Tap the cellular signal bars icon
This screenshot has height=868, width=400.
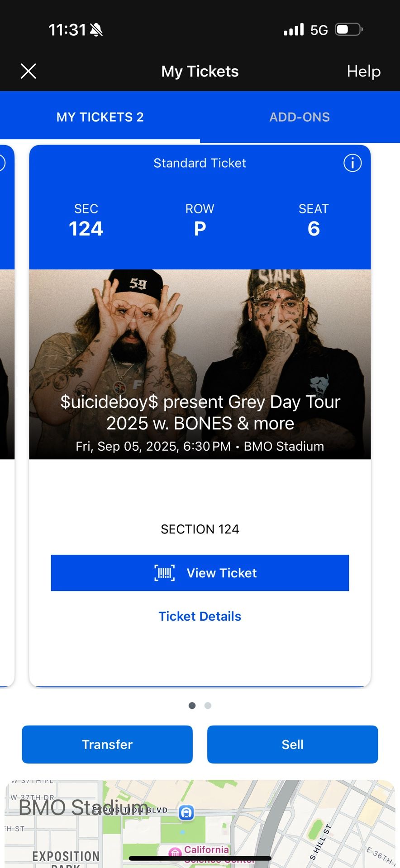[294, 30]
